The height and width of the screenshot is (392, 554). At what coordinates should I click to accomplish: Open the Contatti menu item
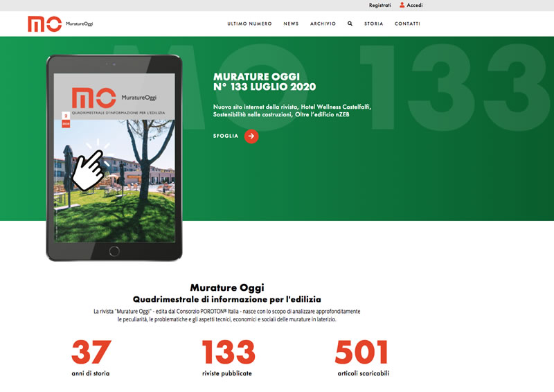point(407,24)
